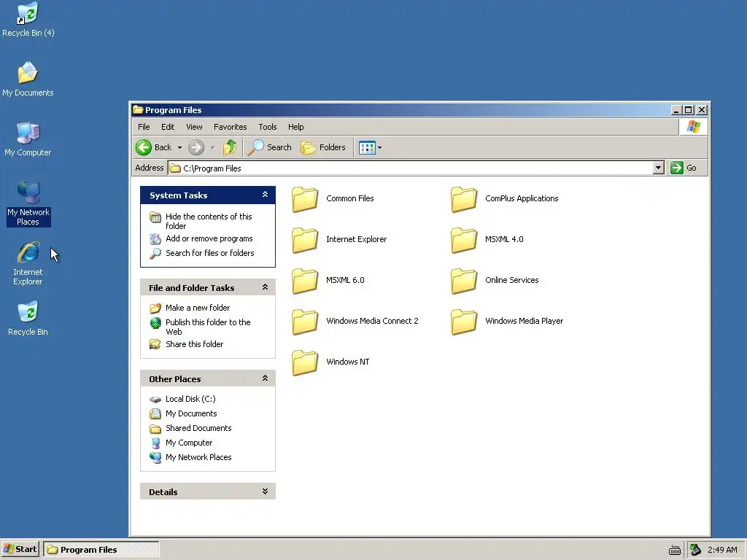Screen dimensions: 747x560
Task: Select the Online Services folder icon
Action: tap(463, 281)
